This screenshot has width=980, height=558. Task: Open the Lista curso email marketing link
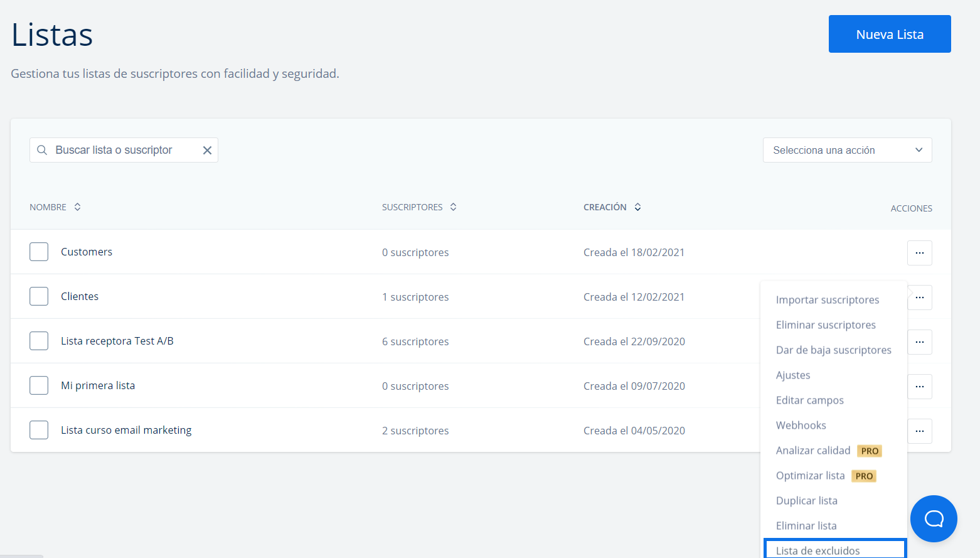(126, 430)
